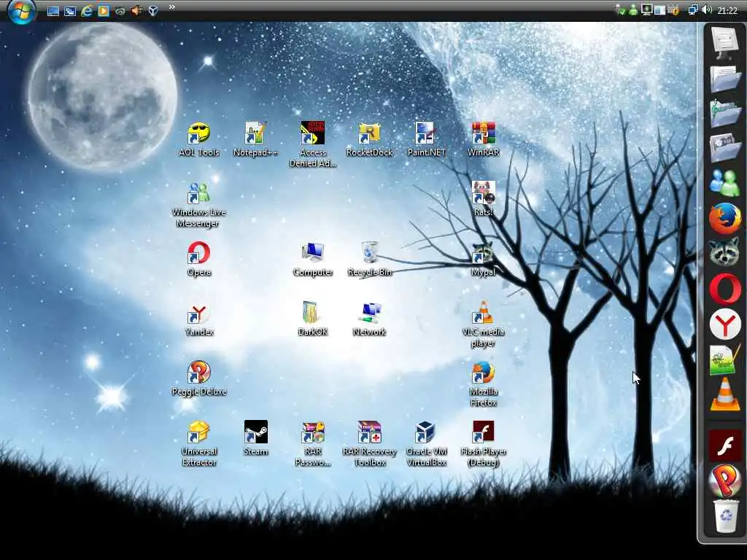Launch VLC cone icon from the dock
The image size is (747, 560).
(x=724, y=394)
